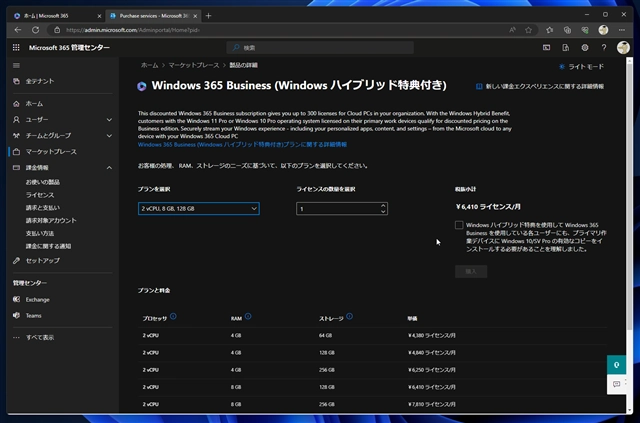
Task: Open 新しい課金エクスペリエンス details link
Action: tap(540, 87)
